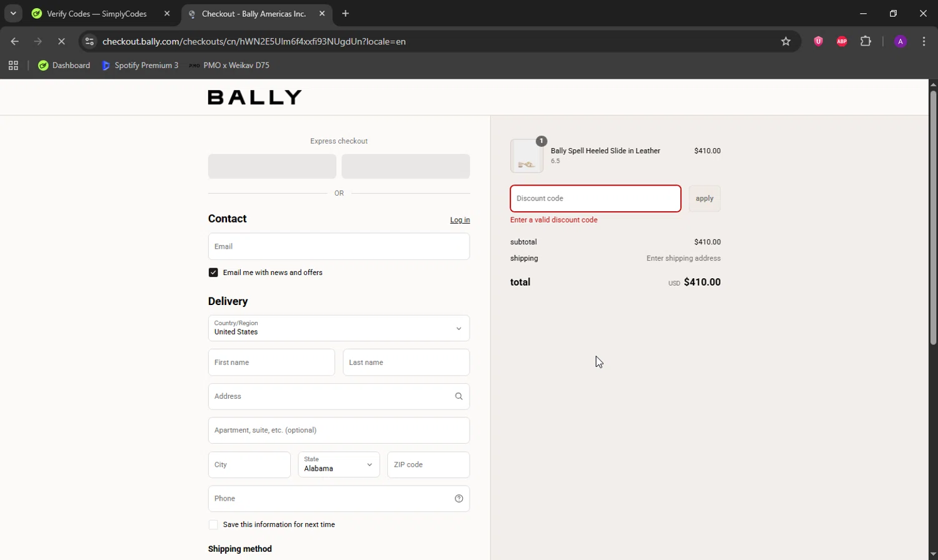Open the profile avatar 'A'
The image size is (938, 560).
[x=900, y=41]
